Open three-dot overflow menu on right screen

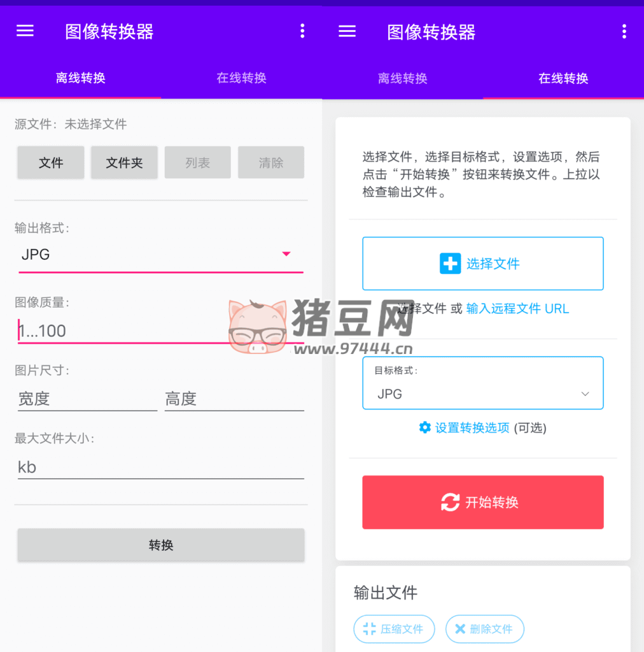pos(624,31)
